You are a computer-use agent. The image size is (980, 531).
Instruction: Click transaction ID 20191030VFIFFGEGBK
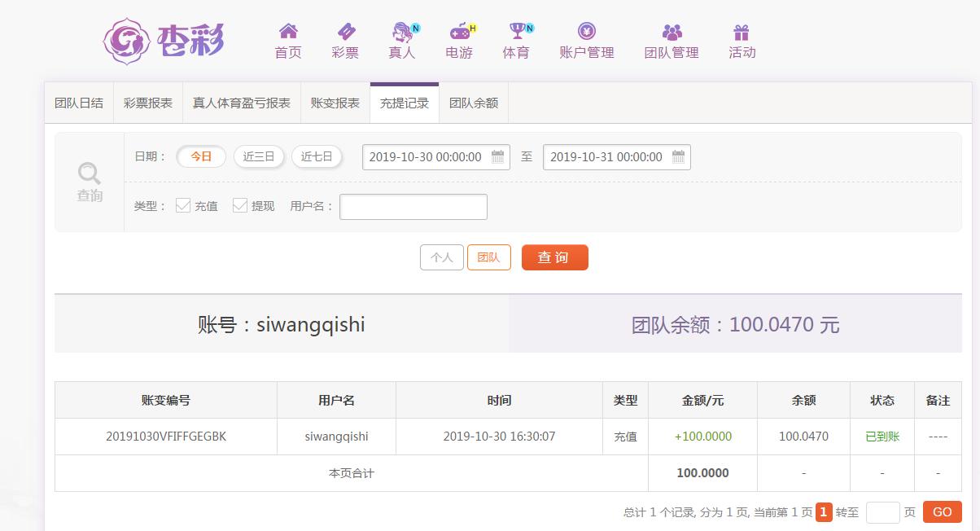coord(166,437)
